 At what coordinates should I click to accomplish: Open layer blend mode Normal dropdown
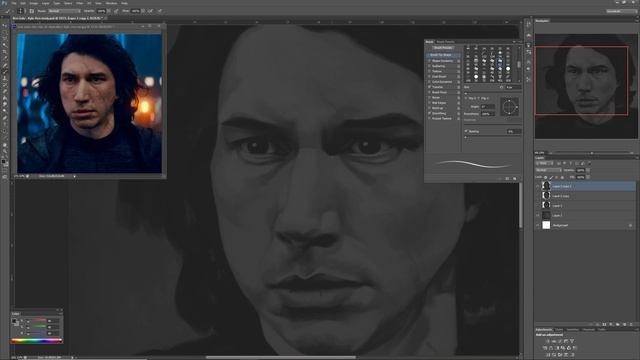tap(548, 170)
